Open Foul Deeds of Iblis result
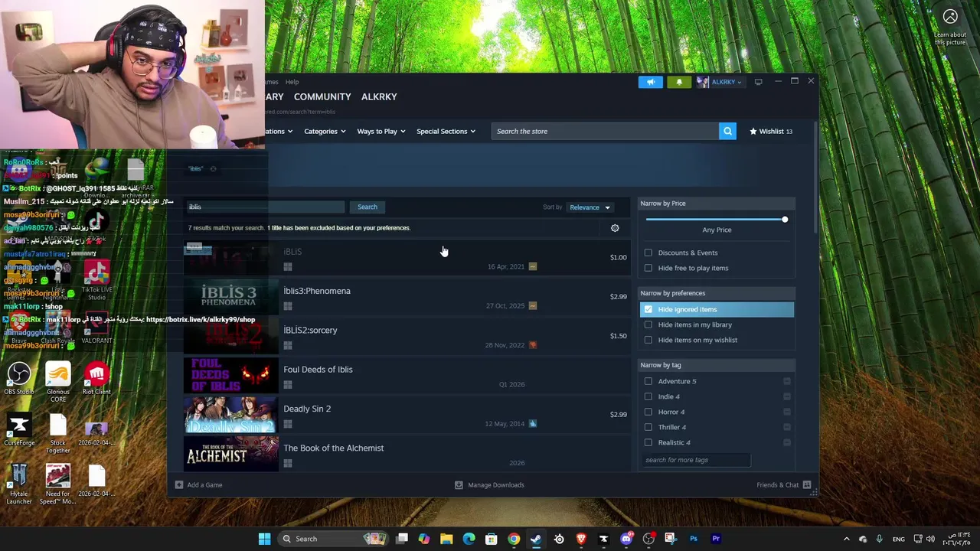The height and width of the screenshot is (551, 980). coord(407,375)
